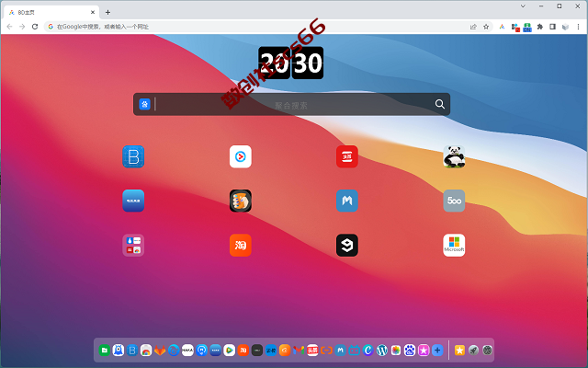Open the Tencent Video play icon in dock
Viewport: 588px width, 368px height.
coord(229,351)
